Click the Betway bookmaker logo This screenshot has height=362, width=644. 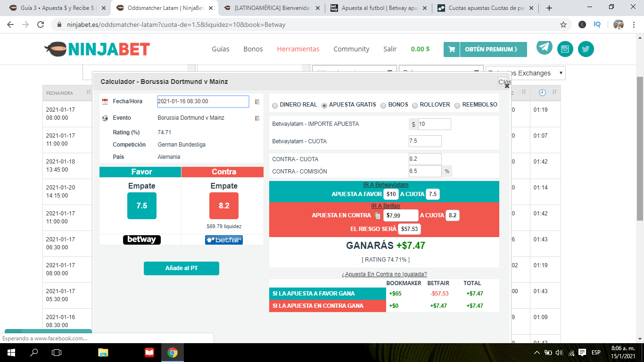click(x=141, y=240)
